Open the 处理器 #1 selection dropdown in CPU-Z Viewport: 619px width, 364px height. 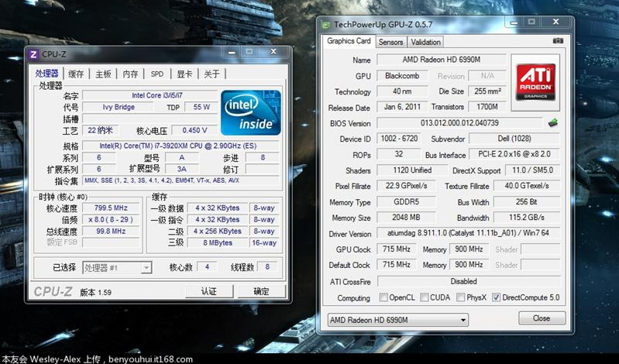(x=117, y=268)
